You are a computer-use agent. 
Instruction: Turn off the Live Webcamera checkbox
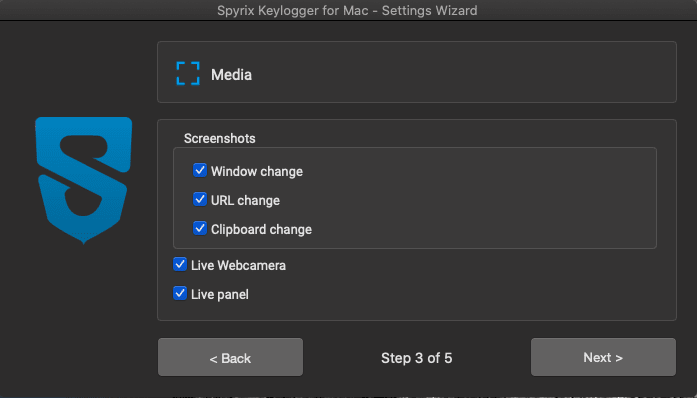click(180, 264)
